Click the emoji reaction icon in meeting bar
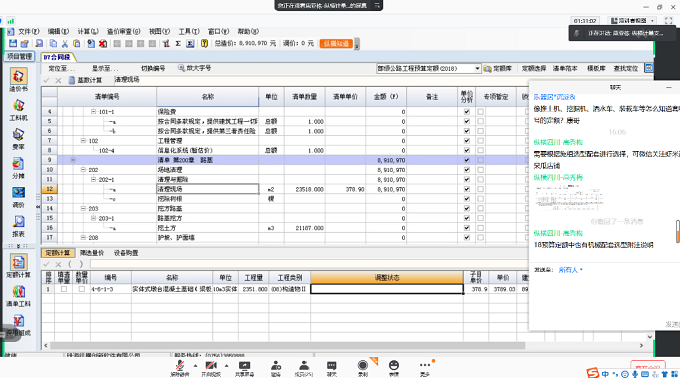 click(394, 365)
